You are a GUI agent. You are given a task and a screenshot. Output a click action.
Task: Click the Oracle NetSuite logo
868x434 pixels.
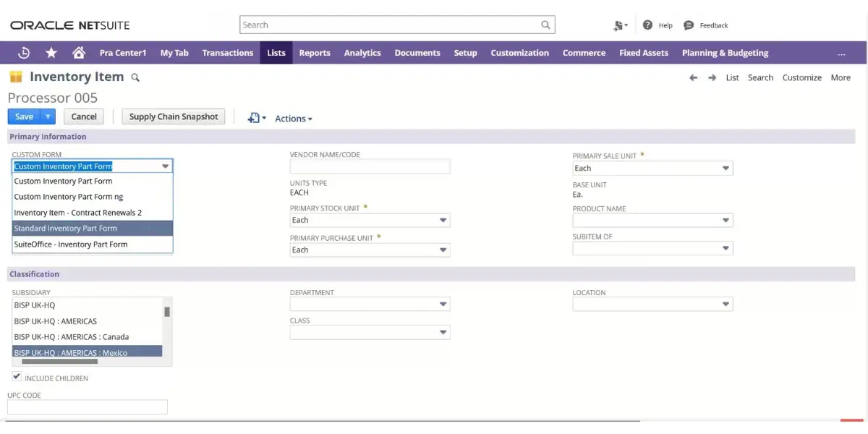(x=70, y=25)
